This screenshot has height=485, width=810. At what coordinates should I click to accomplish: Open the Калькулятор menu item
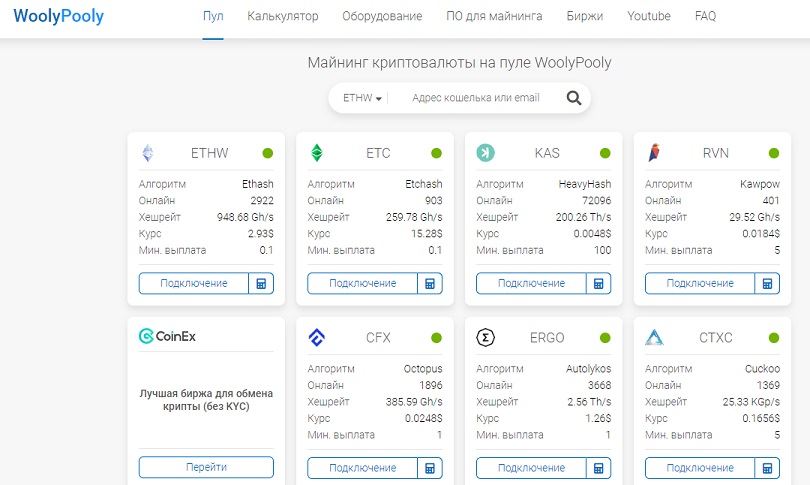tap(283, 16)
